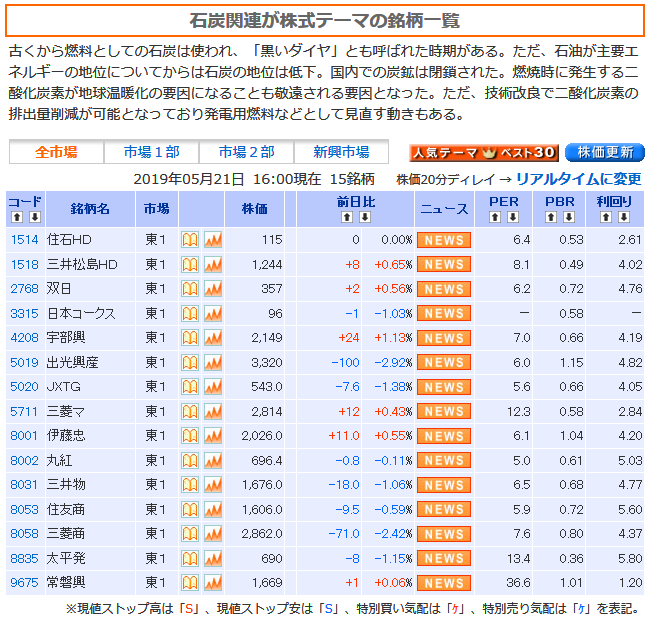
Task: Open stock code 8835 link
Action: [24, 558]
